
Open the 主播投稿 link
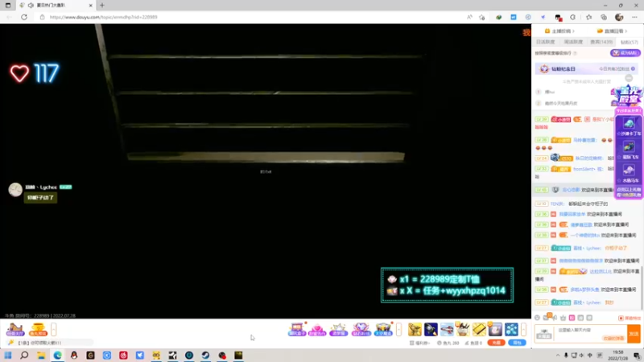pos(559,31)
